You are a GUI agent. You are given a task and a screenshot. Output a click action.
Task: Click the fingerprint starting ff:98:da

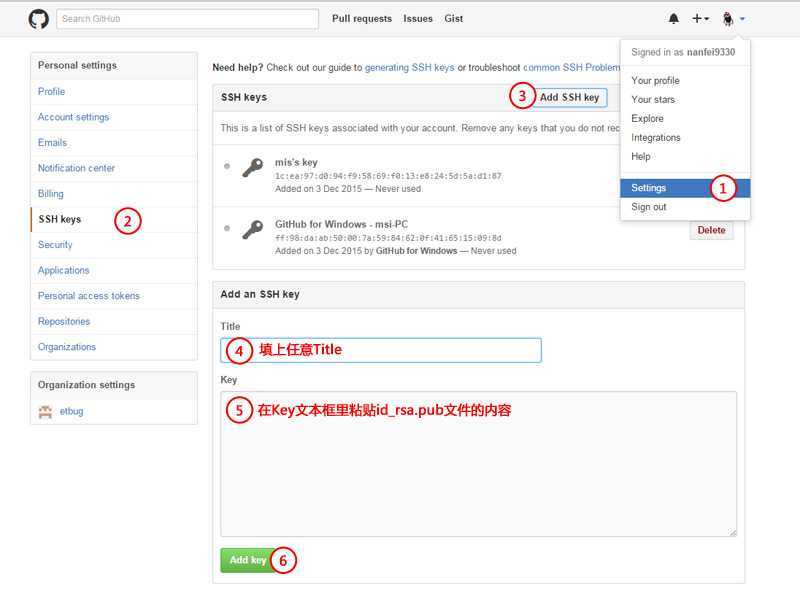[388, 238]
